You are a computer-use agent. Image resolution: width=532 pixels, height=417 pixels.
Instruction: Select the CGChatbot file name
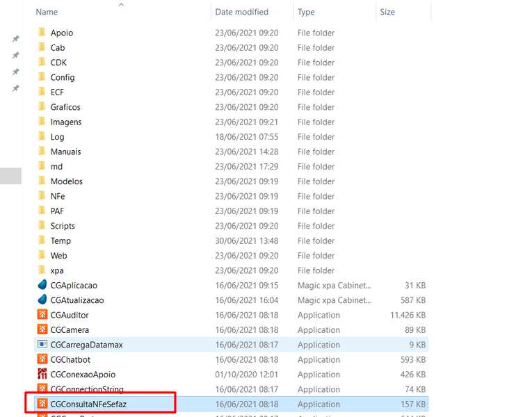[x=70, y=360]
